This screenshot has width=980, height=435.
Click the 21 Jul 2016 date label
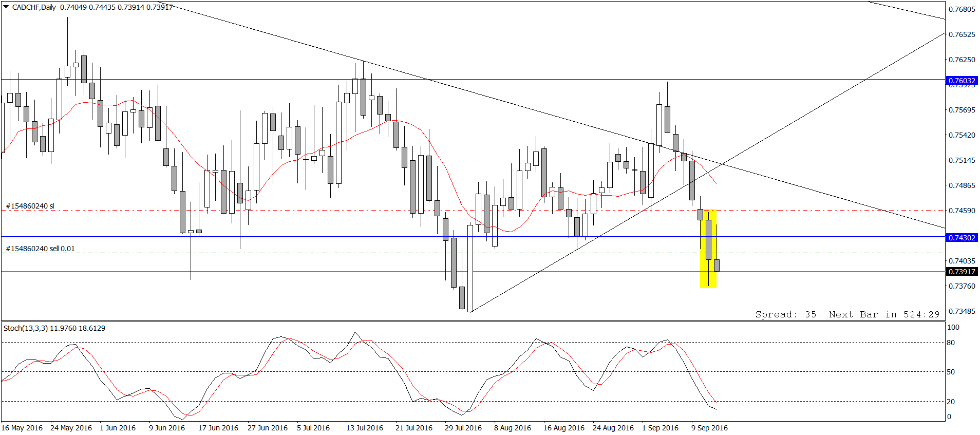point(414,428)
